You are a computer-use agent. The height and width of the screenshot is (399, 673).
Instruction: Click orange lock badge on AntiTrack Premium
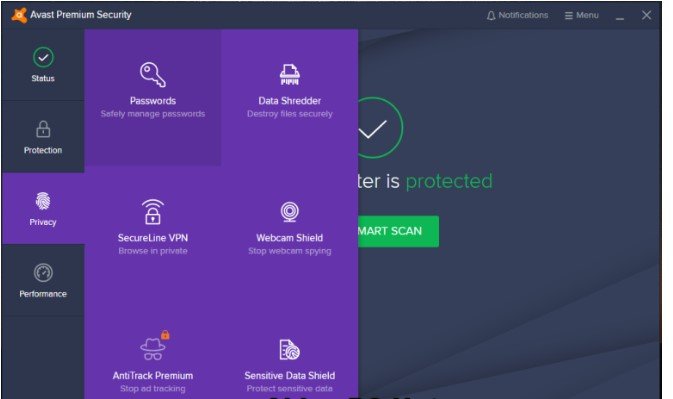point(165,335)
